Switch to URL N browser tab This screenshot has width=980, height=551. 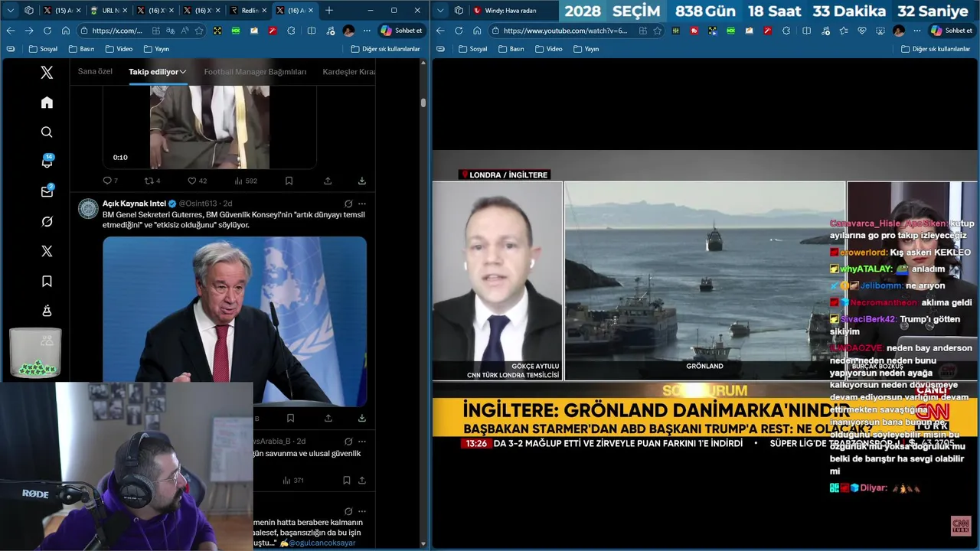(108, 10)
